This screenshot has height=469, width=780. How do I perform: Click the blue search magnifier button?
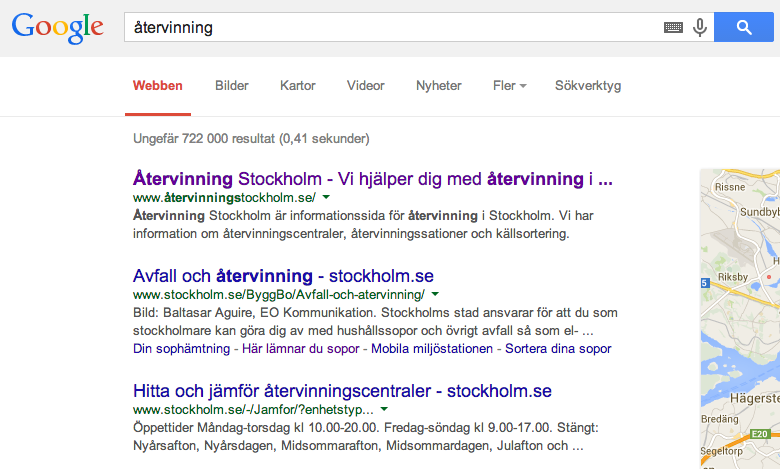[744, 27]
